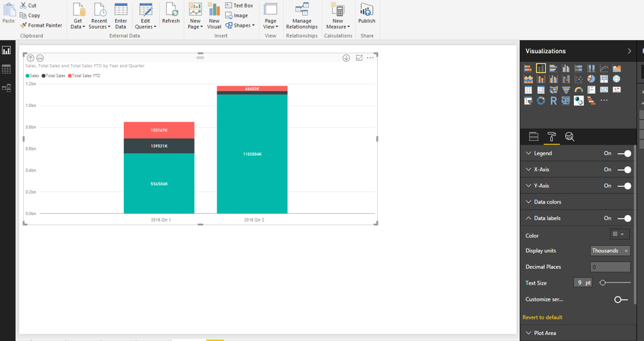Import a custom visual via ellipsis

click(604, 101)
